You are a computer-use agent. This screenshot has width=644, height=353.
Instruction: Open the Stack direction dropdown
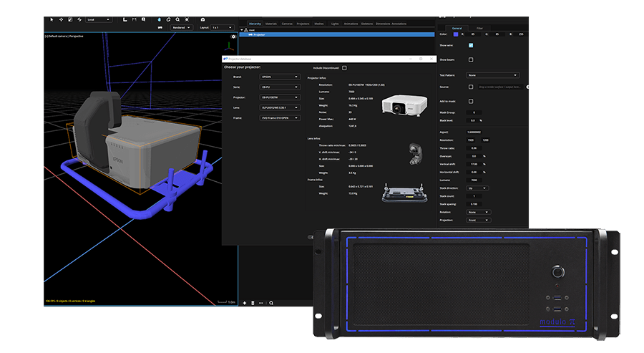pyautogui.click(x=477, y=188)
